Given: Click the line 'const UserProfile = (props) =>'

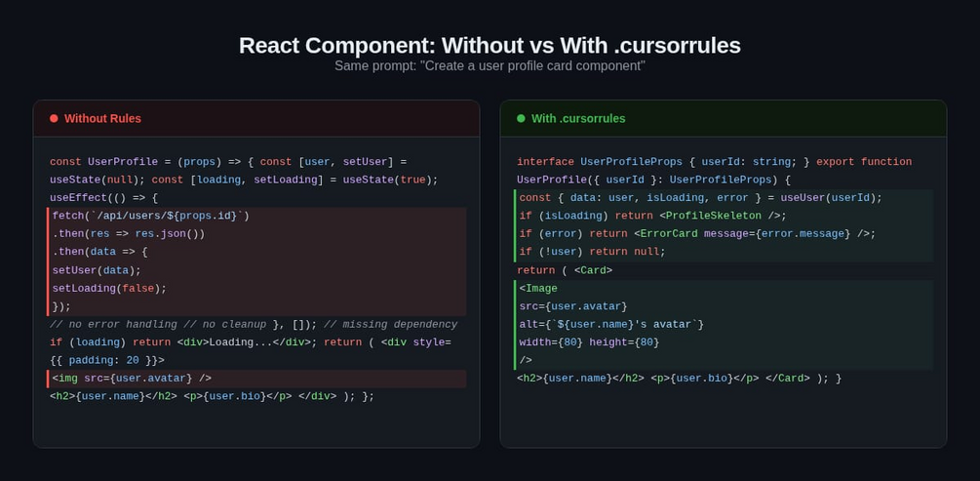Looking at the screenshot, I should [x=228, y=161].
